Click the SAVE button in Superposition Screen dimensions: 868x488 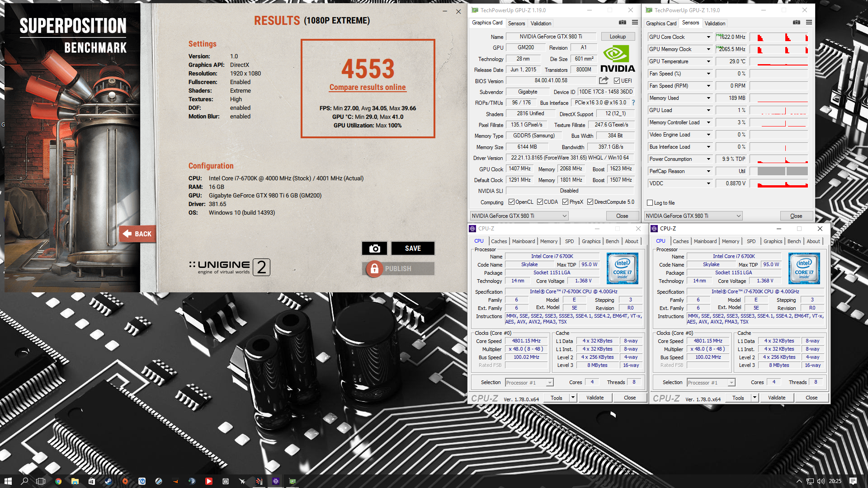coord(413,248)
